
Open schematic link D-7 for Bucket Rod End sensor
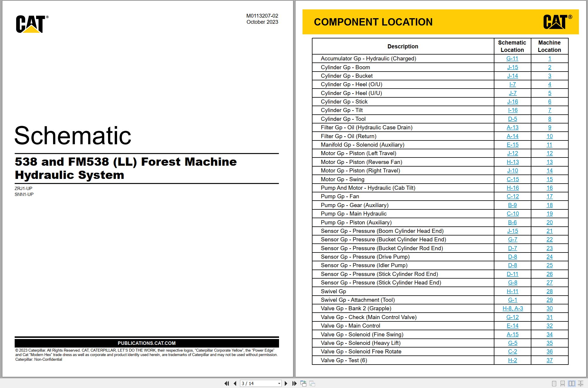[512, 248]
